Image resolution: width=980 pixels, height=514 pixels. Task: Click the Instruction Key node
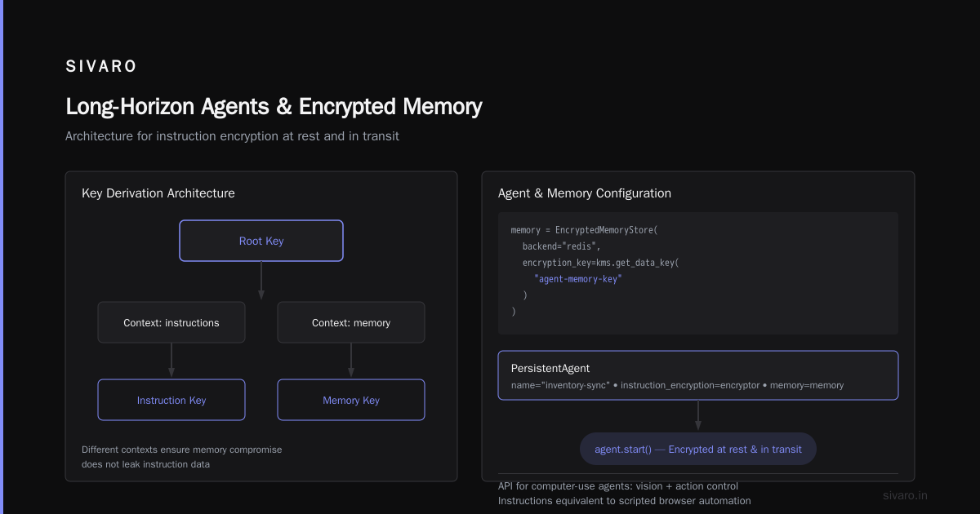[171, 400]
